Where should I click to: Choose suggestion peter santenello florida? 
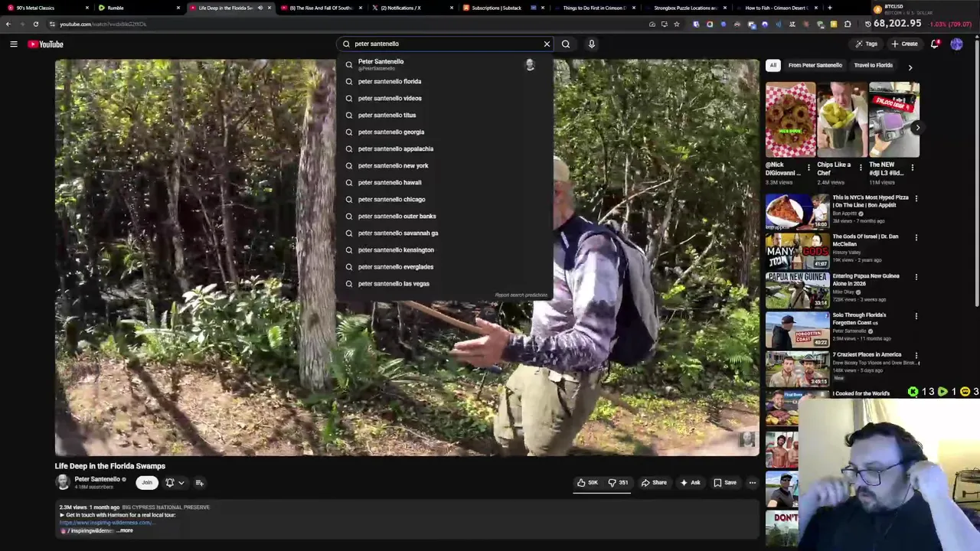444,81
